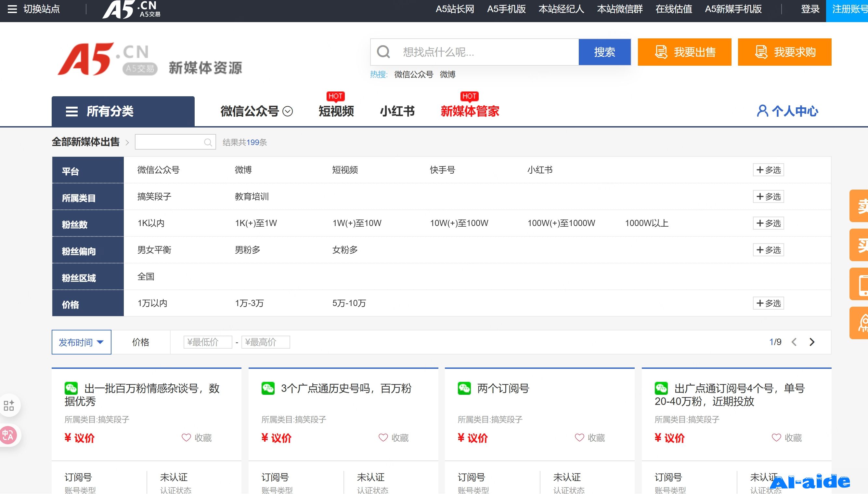Click the QR grid floating icon at left
Viewport: 868px width, 494px height.
point(9,406)
